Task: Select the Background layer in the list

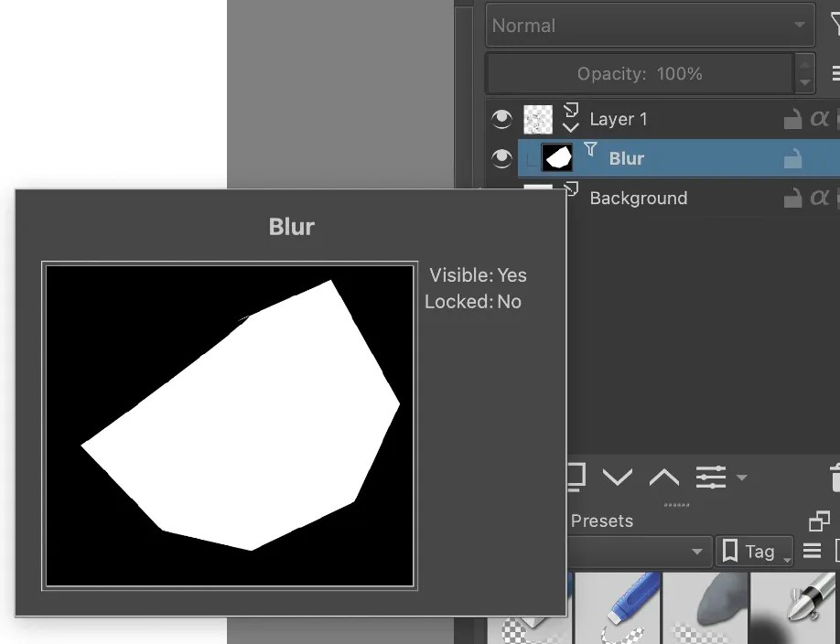Action: click(638, 198)
